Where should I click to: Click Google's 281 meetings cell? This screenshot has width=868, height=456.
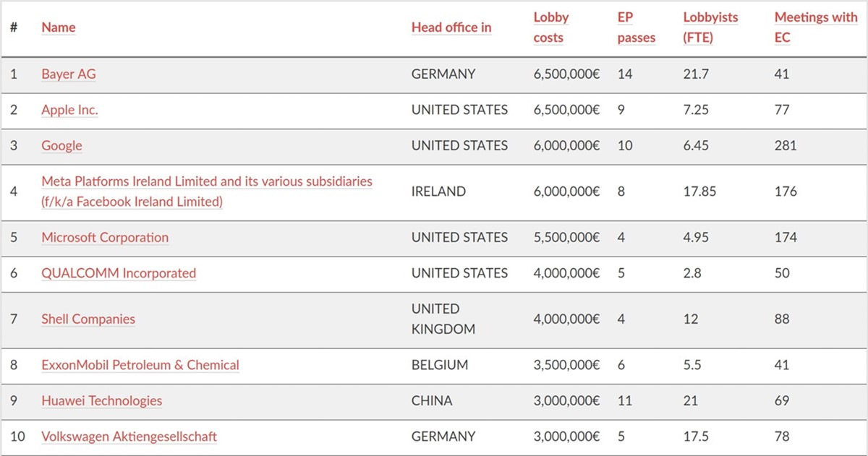pos(786,145)
